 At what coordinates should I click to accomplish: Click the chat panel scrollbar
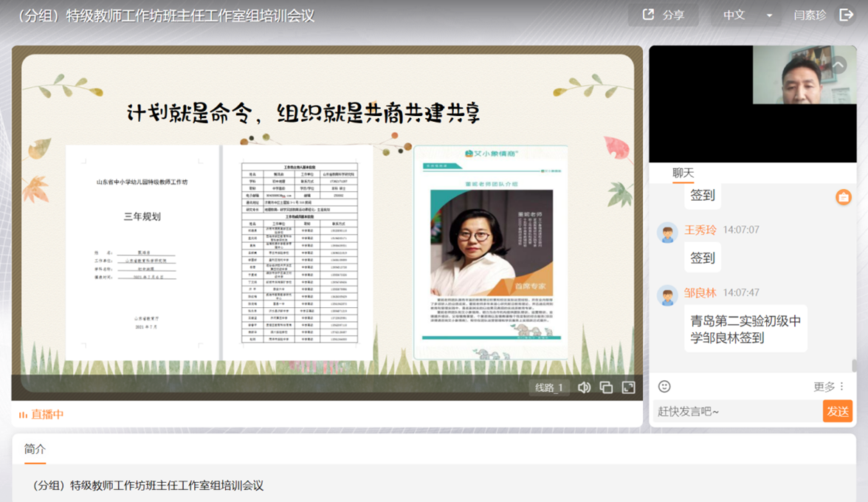[x=855, y=365]
